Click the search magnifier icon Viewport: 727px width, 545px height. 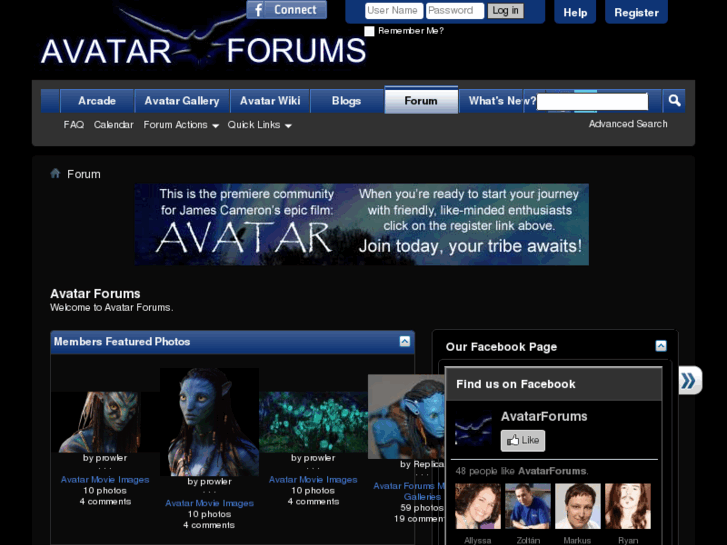pos(674,101)
